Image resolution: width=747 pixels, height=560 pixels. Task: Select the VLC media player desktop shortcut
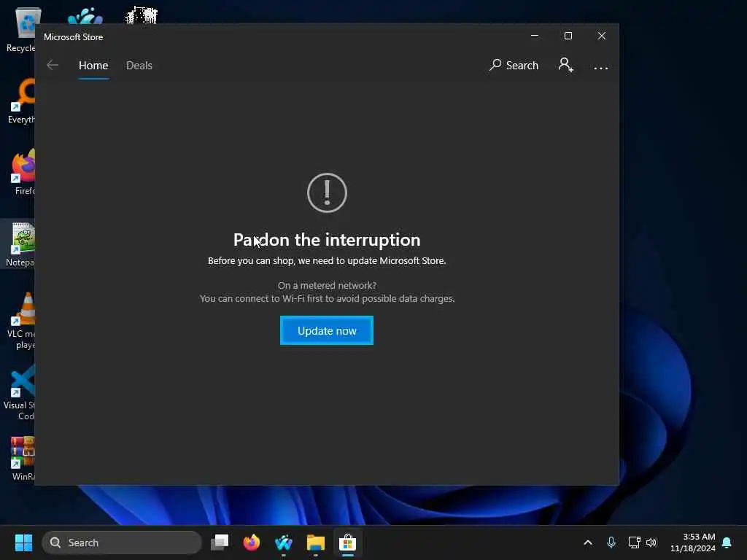(21, 321)
